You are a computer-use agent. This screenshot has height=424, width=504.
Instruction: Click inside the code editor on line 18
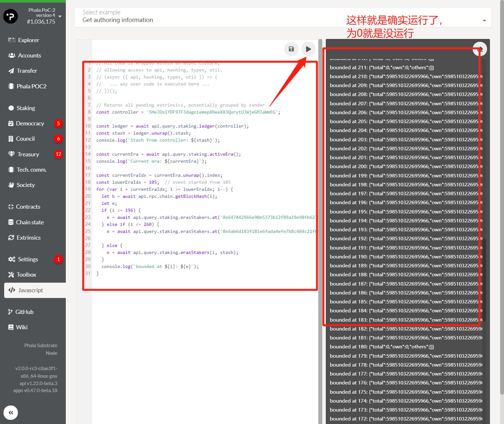point(192,182)
